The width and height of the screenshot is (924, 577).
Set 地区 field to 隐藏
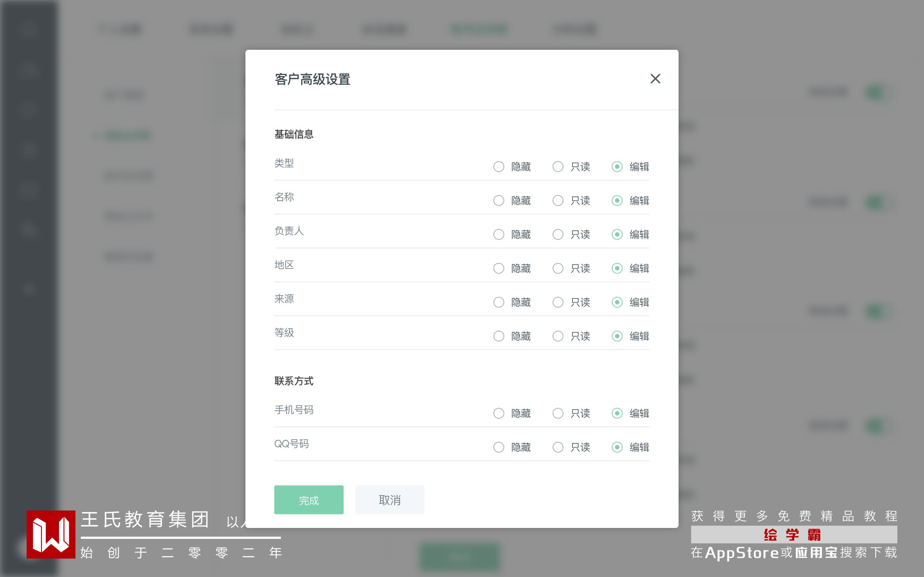[499, 268]
